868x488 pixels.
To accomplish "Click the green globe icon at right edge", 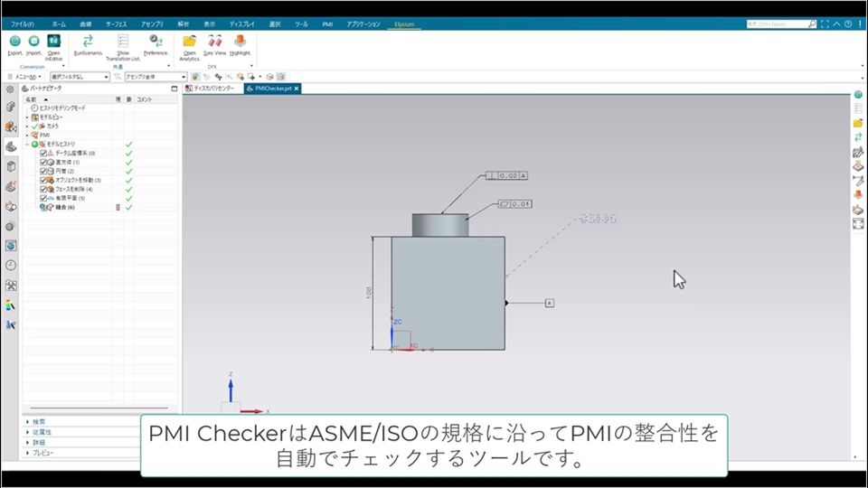I will 858,95.
